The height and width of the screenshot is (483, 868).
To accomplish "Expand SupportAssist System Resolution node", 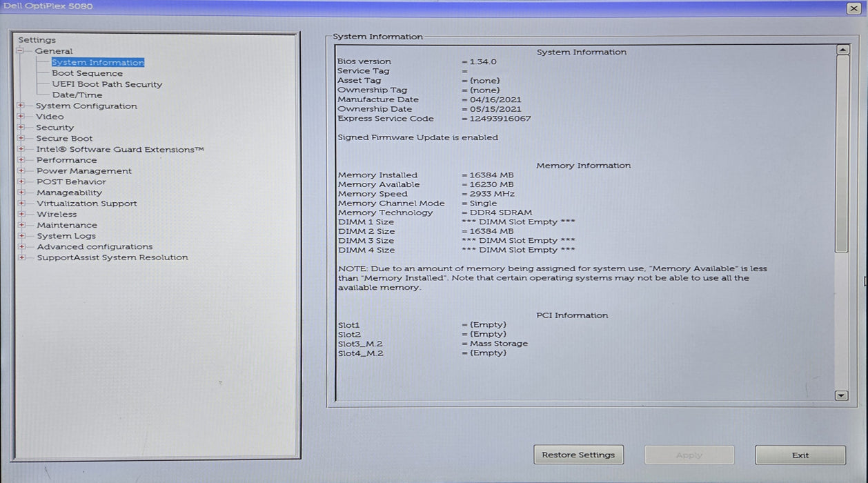I will (x=21, y=257).
